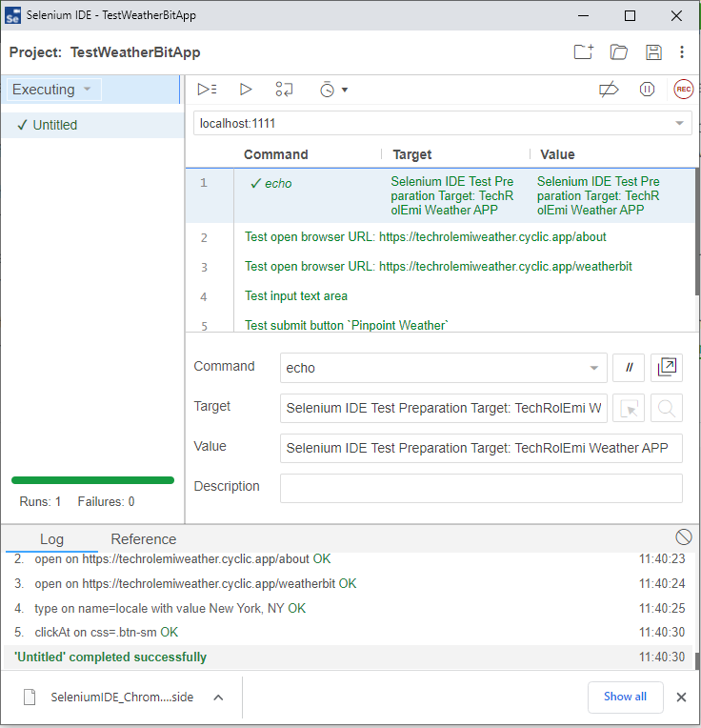Clear log with circle-slash icon
Screen dimensions: 701x728
683,536
